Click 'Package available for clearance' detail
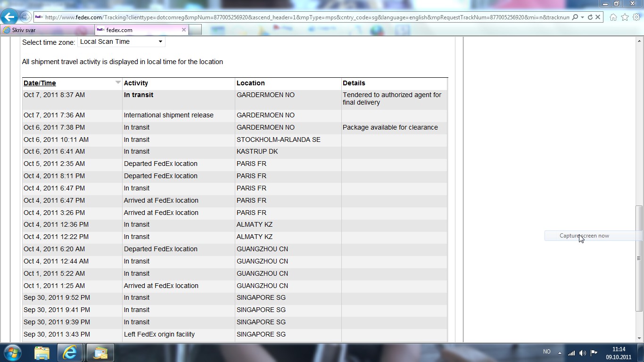The width and height of the screenshot is (644, 362). (390, 127)
